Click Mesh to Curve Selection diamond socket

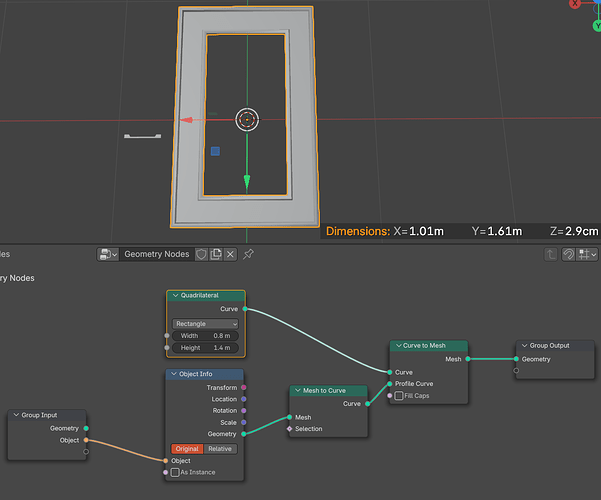pyautogui.click(x=289, y=429)
